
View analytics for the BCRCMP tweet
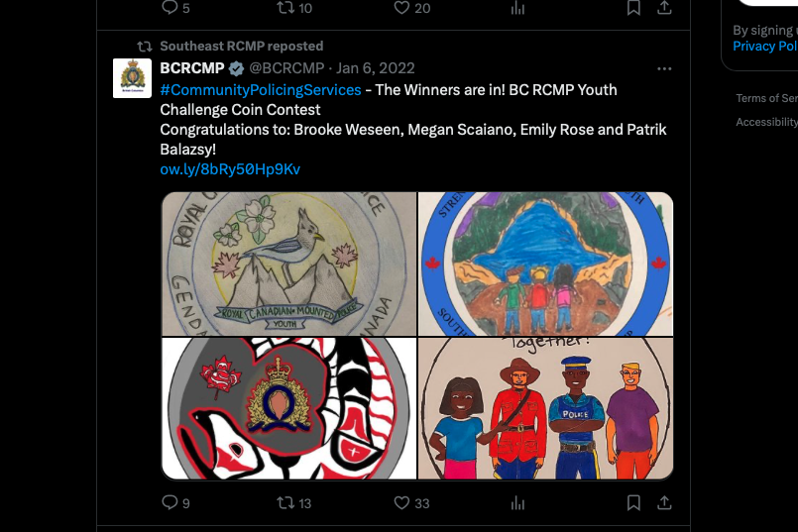point(517,503)
